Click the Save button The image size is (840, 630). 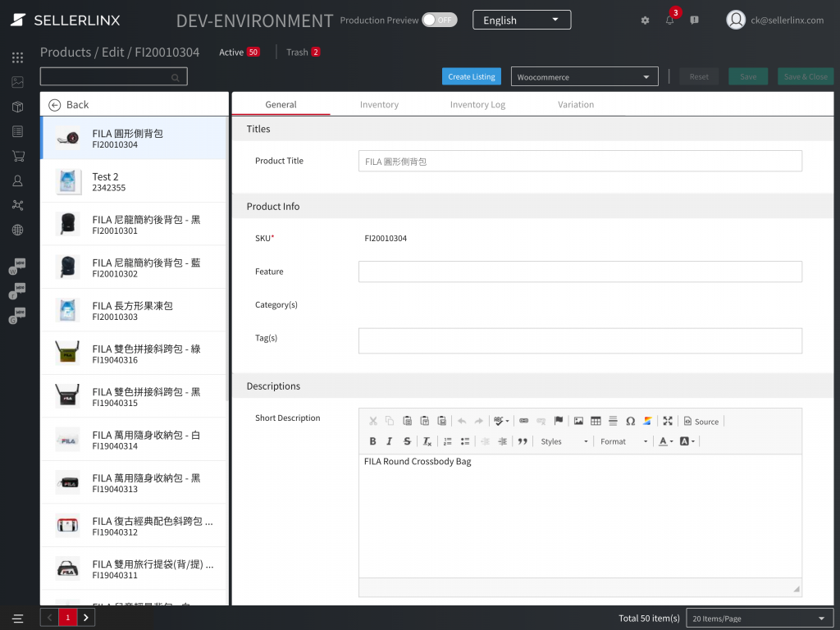pyautogui.click(x=748, y=76)
